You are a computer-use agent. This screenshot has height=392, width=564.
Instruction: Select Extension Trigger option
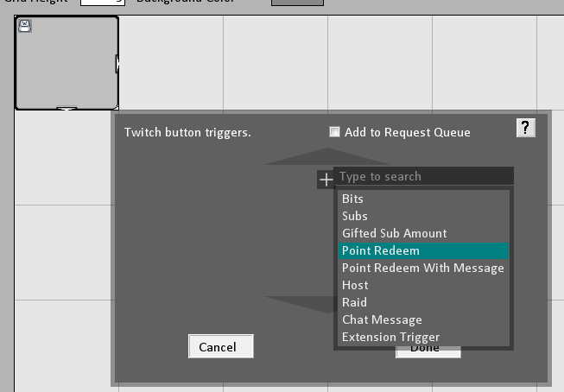pyautogui.click(x=423, y=337)
